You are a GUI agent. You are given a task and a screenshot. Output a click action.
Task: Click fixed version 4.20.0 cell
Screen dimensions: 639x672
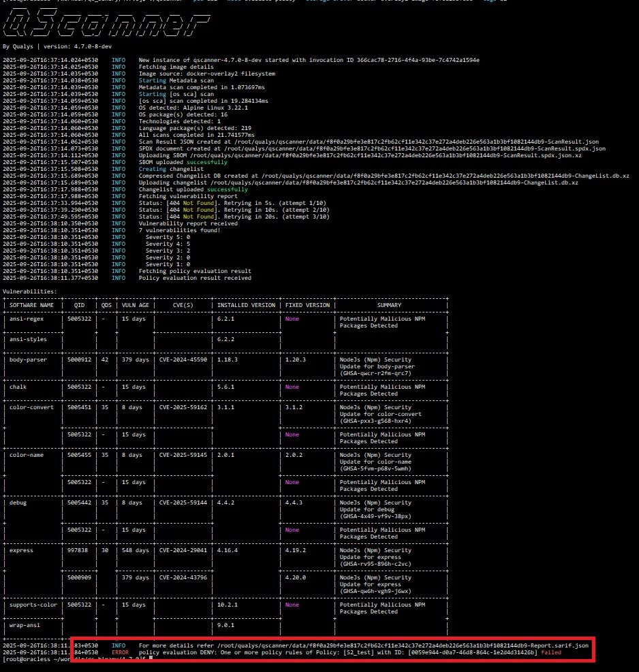click(x=296, y=578)
